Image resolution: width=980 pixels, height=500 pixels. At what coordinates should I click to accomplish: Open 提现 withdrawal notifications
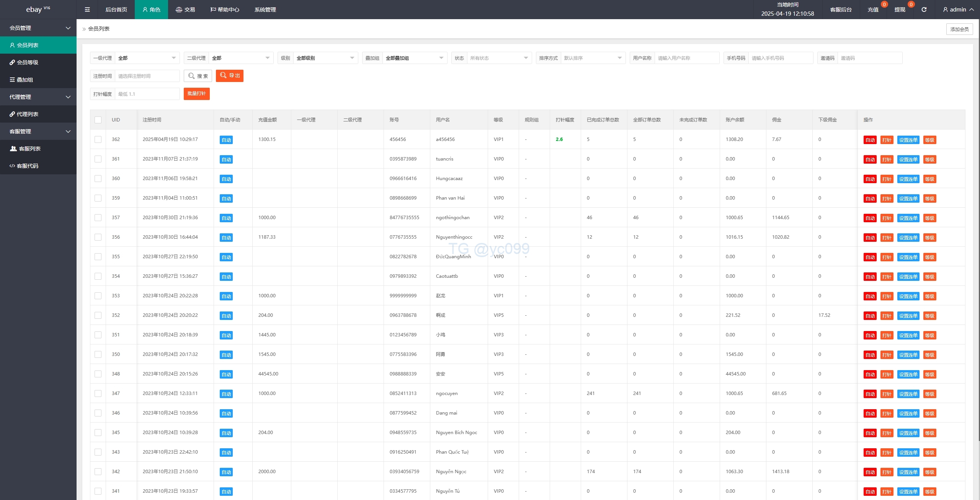900,10
